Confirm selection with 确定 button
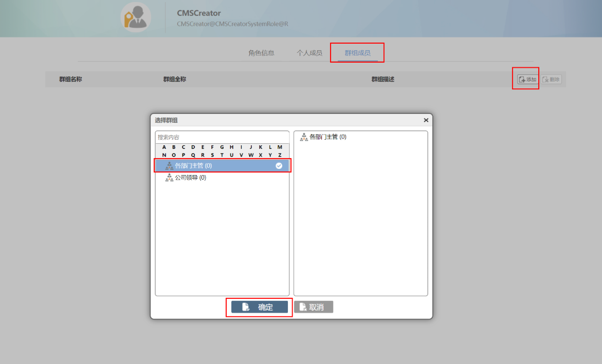 (x=259, y=307)
